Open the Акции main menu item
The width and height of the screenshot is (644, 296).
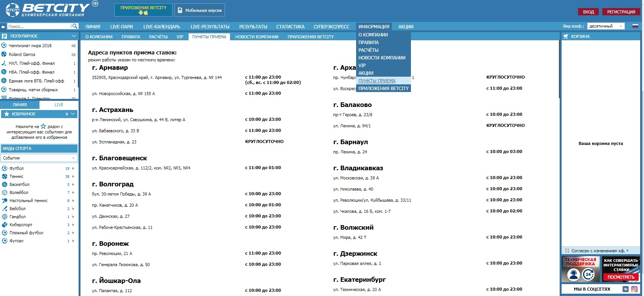tap(406, 26)
